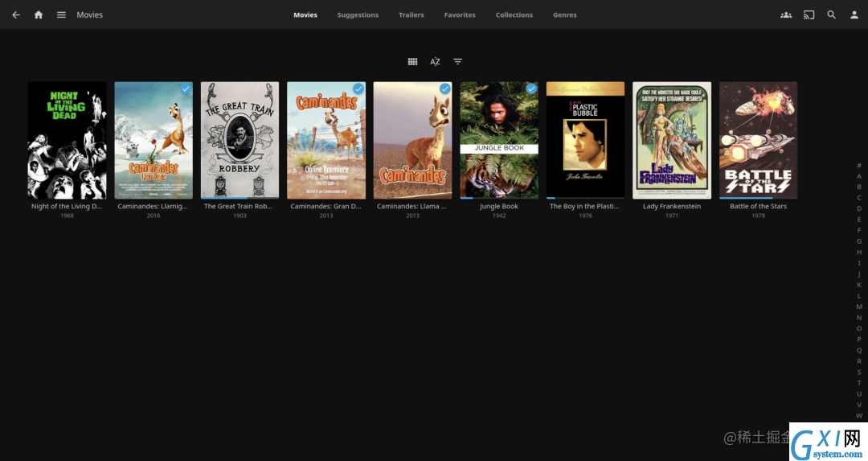This screenshot has height=461, width=868.
Task: Click the 'The Boy in the Plasti...' title
Action: [x=584, y=206]
